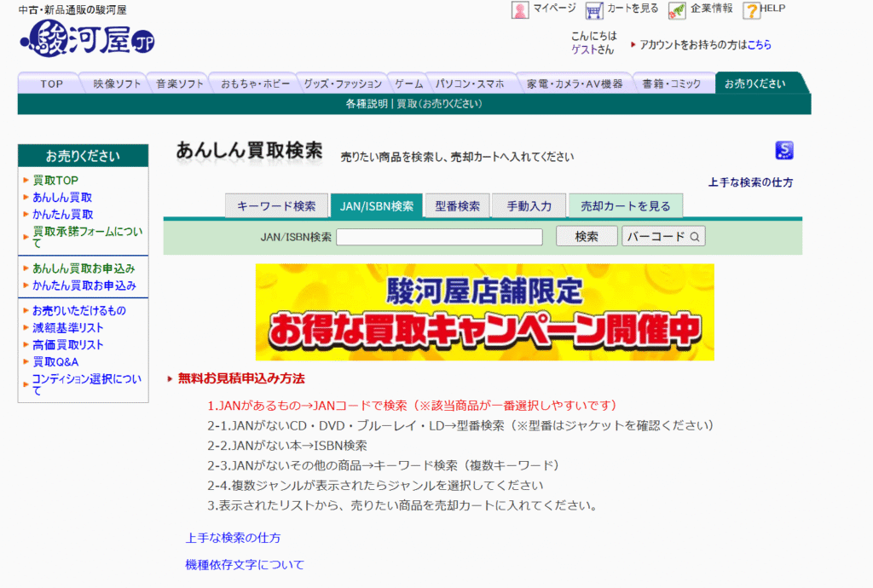Click the 駿河屋 JP logo
Viewport: 873px width, 588px height.
tap(88, 39)
